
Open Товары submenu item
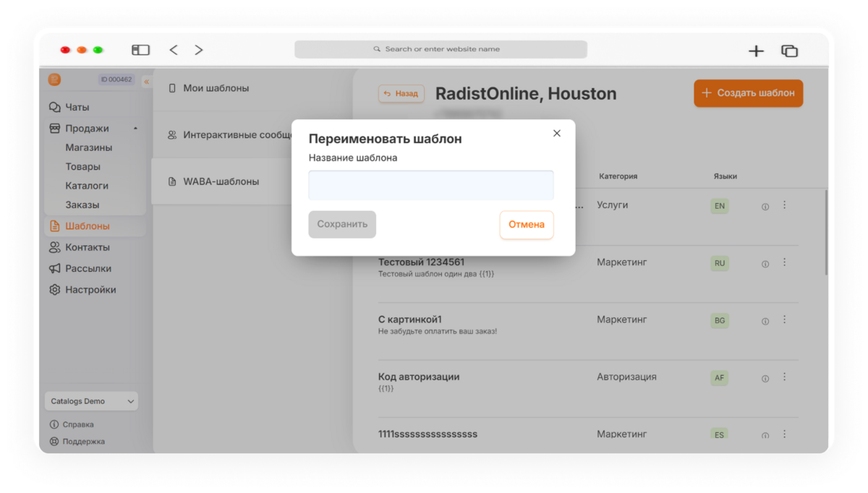[x=82, y=166]
